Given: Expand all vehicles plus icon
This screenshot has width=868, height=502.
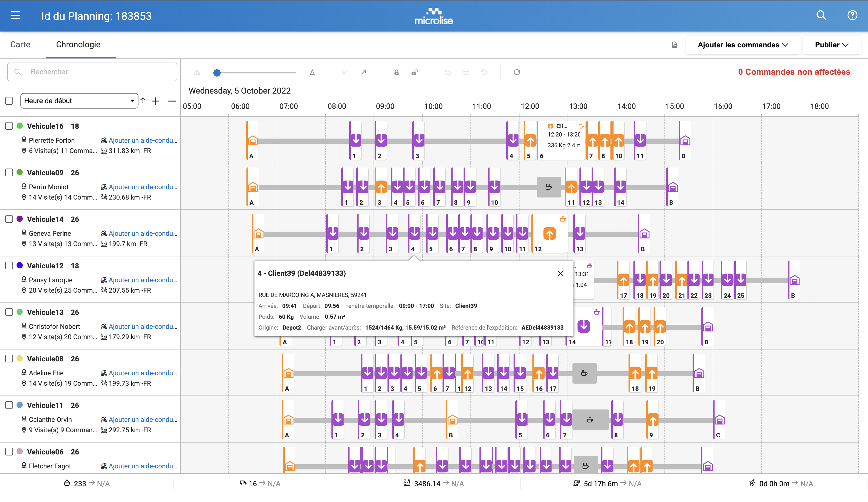Looking at the screenshot, I should (x=155, y=101).
